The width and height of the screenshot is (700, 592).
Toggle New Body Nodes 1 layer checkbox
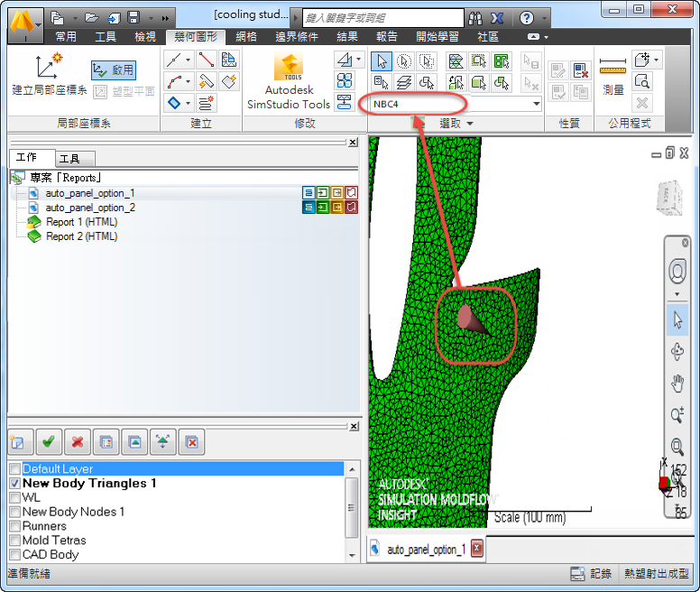(x=14, y=512)
